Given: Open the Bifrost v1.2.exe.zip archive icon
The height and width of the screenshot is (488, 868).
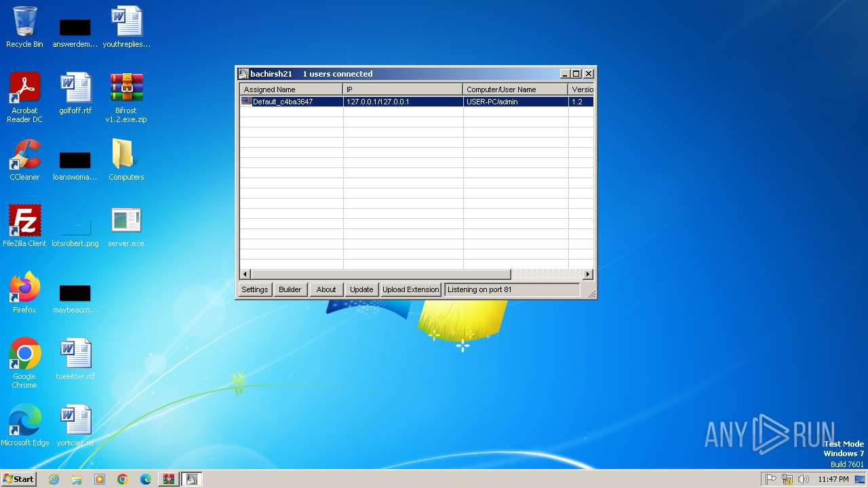Looking at the screenshot, I should 126,98.
